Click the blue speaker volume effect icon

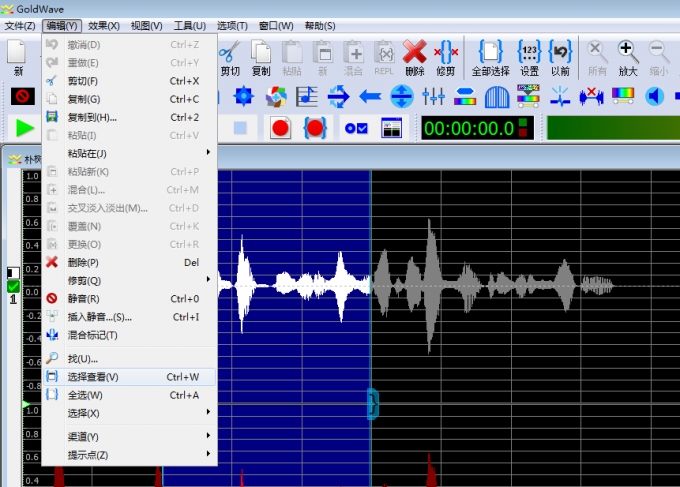654,96
